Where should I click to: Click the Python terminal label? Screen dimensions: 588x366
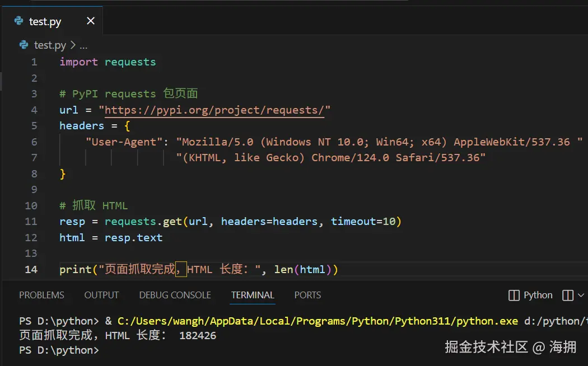click(x=538, y=295)
